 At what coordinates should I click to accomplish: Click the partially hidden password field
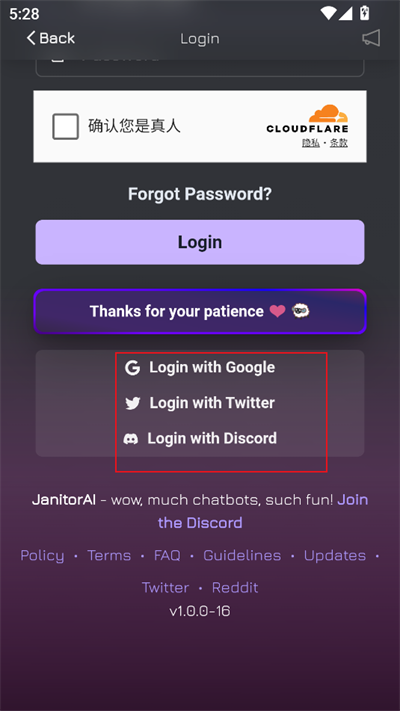click(x=200, y=68)
